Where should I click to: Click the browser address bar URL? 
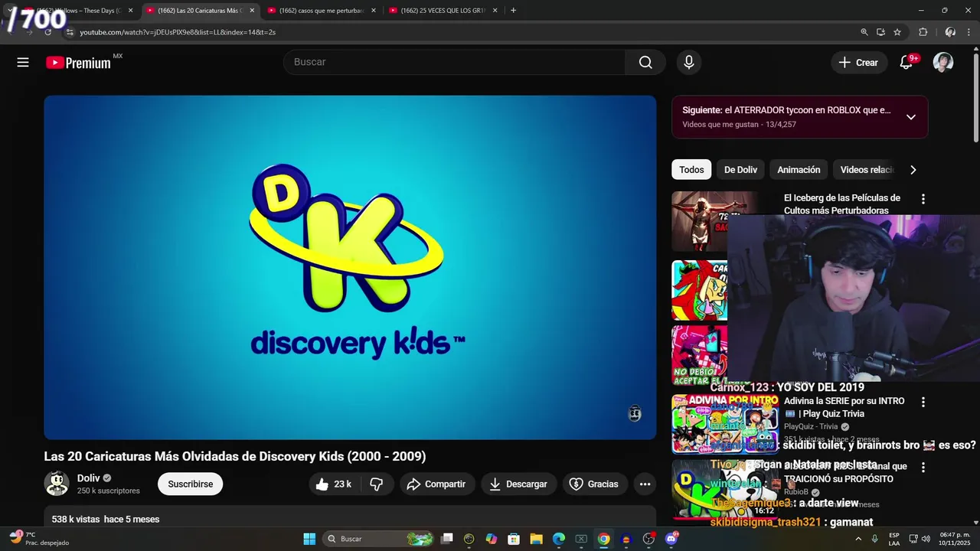(x=178, y=32)
